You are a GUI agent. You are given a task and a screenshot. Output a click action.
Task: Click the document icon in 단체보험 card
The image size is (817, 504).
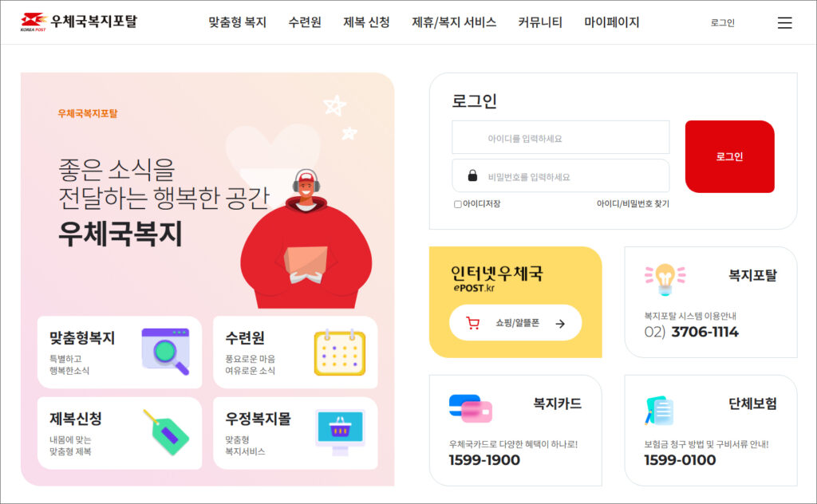[659, 410]
